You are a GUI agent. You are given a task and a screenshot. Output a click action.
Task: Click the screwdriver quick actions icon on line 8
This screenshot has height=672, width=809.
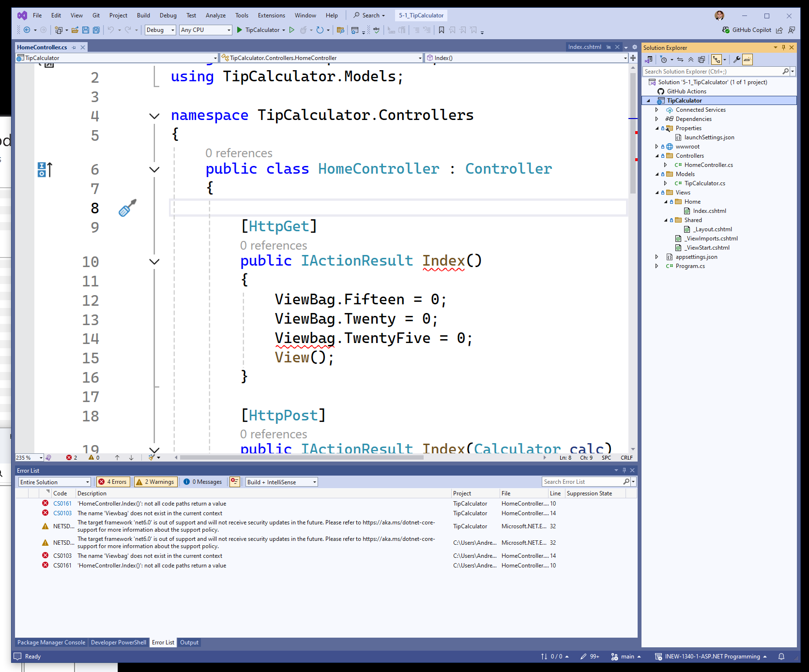127,208
